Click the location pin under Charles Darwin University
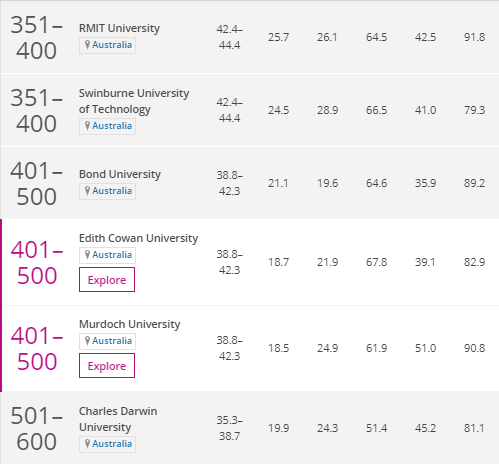The image size is (499, 464). pyautogui.click(x=87, y=444)
